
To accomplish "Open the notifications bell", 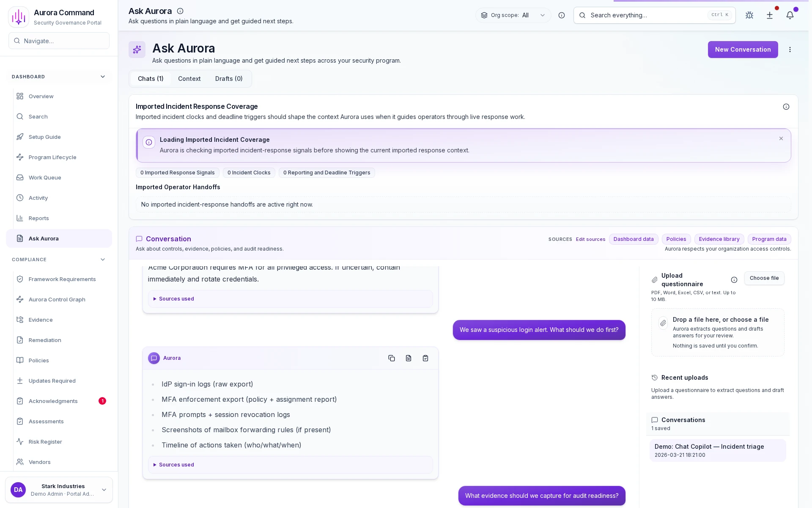I will (x=790, y=15).
